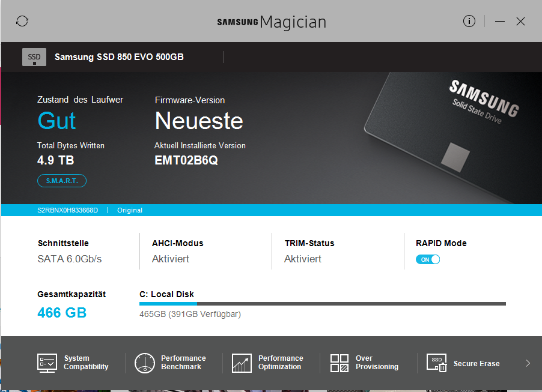
Task: Click the 466 GB total capacity value
Action: (62, 313)
